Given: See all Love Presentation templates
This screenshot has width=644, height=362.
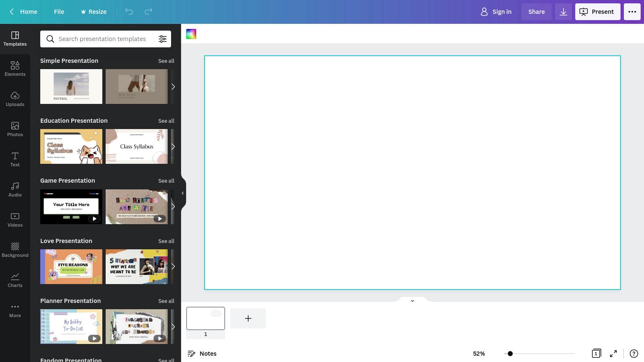Looking at the screenshot, I should pyautogui.click(x=166, y=241).
